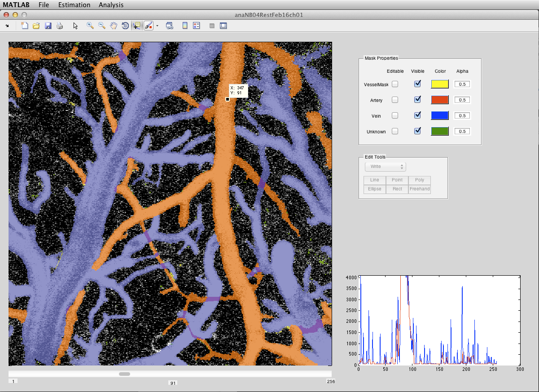The height and width of the screenshot is (392, 539).
Task: Click the New Figure toolbar icon
Action: 25,26
